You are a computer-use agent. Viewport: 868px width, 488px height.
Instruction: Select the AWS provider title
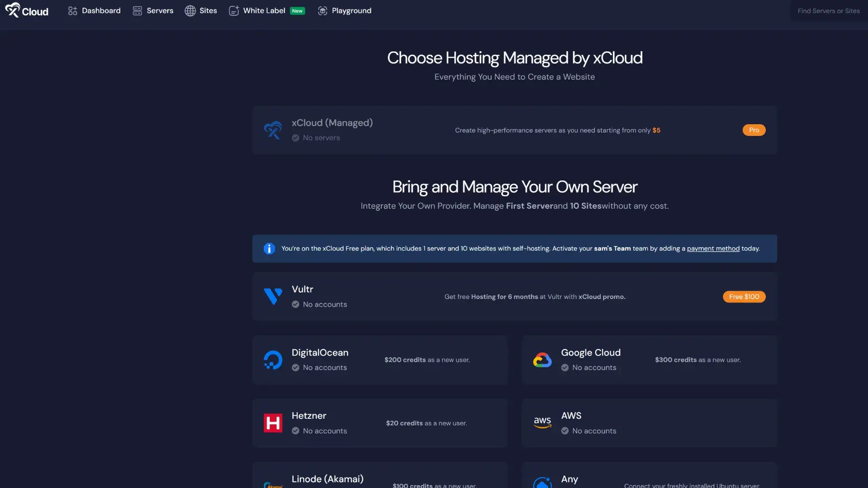571,416
